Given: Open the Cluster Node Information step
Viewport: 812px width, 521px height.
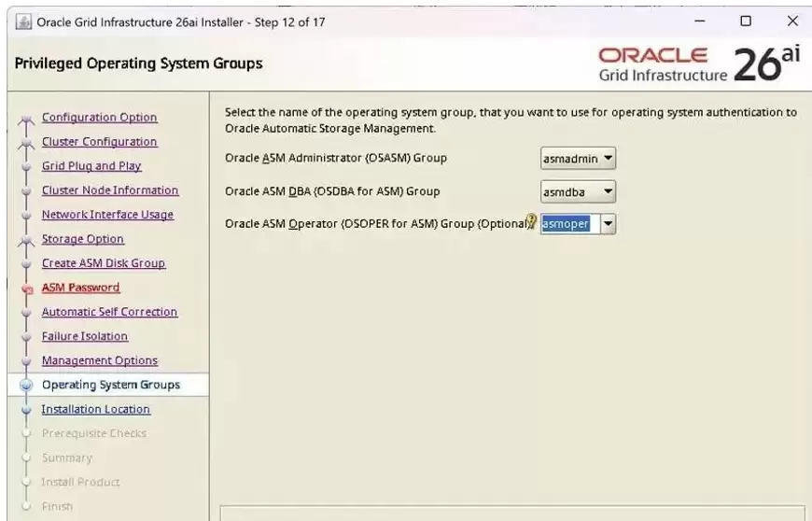Looking at the screenshot, I should click(110, 190).
